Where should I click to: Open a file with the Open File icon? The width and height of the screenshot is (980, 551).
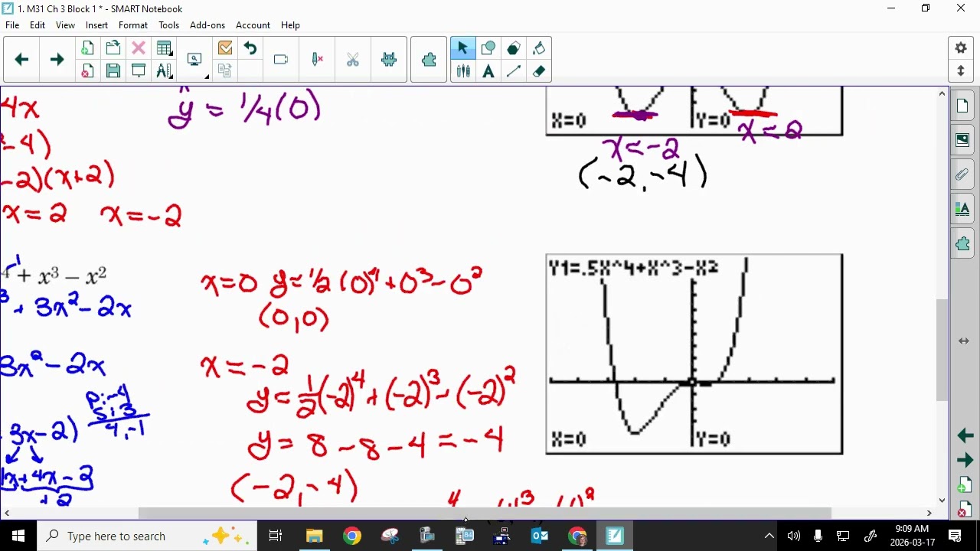coord(113,48)
